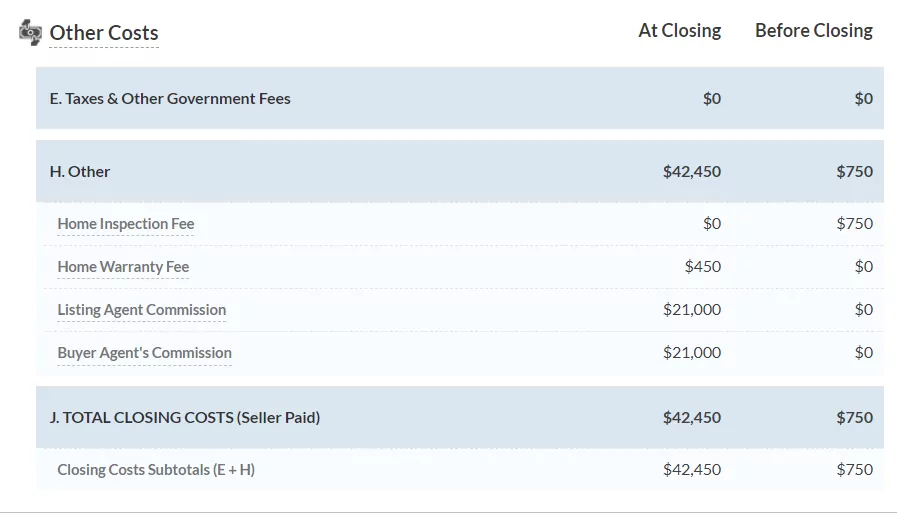
Task: Click the Home Inspection Fee label
Action: (x=126, y=224)
